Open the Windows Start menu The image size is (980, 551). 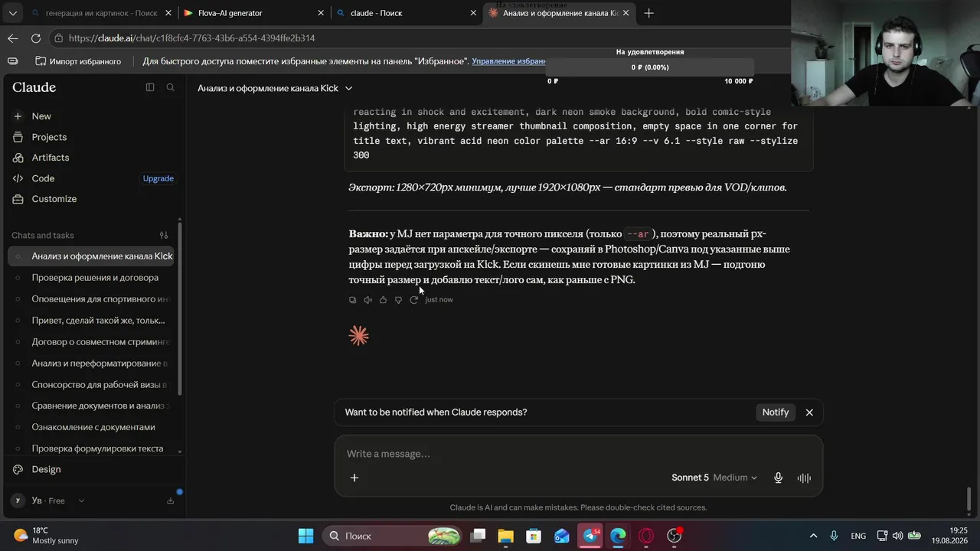(x=305, y=536)
